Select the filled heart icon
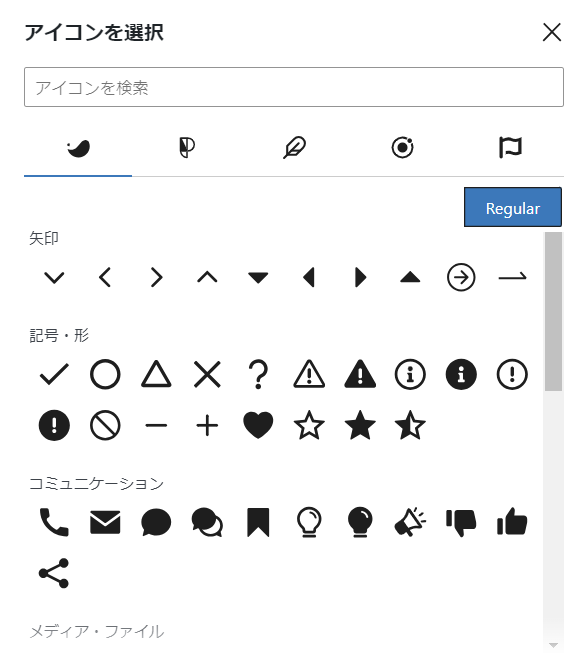Image resolution: width=577 pixels, height=653 pixels. coord(258,425)
